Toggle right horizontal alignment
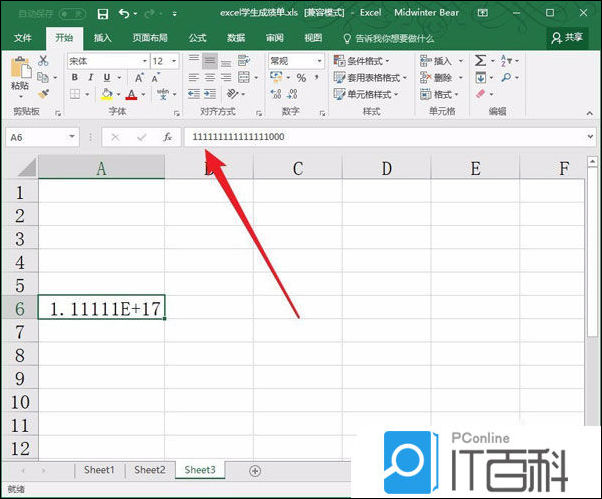 coord(226,78)
